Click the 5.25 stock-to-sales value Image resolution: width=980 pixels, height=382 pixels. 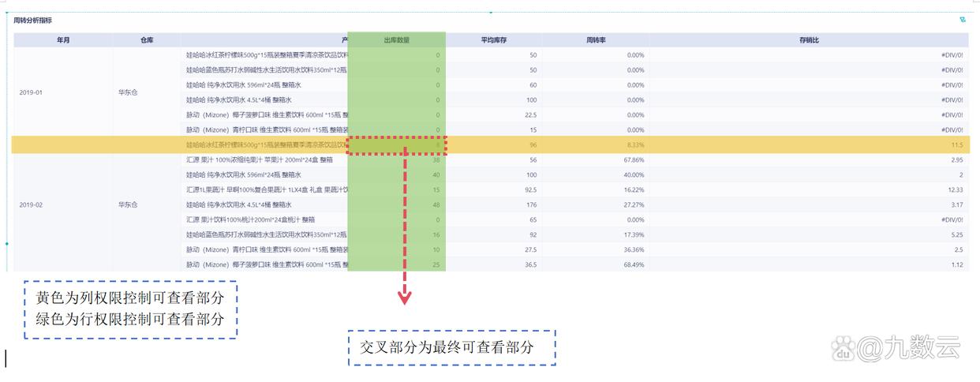[956, 234]
